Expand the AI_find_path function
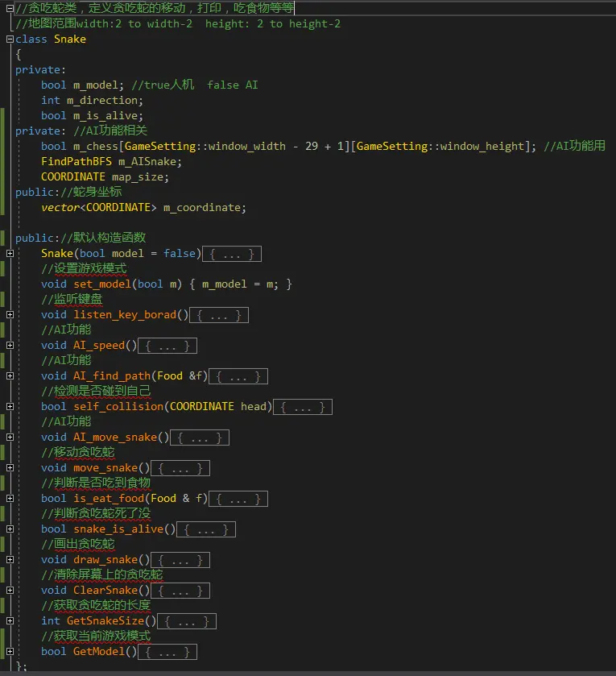Image resolution: width=616 pixels, height=676 pixels. point(10,376)
